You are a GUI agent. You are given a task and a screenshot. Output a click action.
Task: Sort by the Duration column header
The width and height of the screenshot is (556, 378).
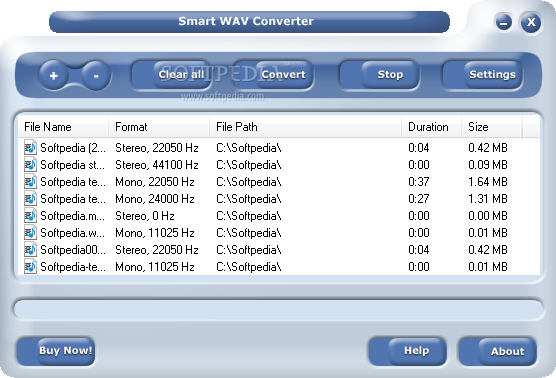(432, 127)
